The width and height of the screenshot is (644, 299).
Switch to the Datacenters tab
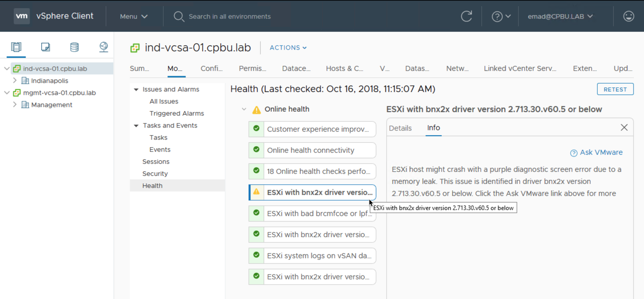[x=296, y=68]
